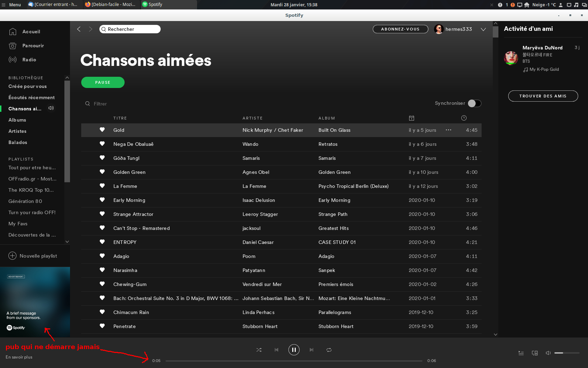
Task: Mute the volume speaker icon
Action: tap(548, 353)
